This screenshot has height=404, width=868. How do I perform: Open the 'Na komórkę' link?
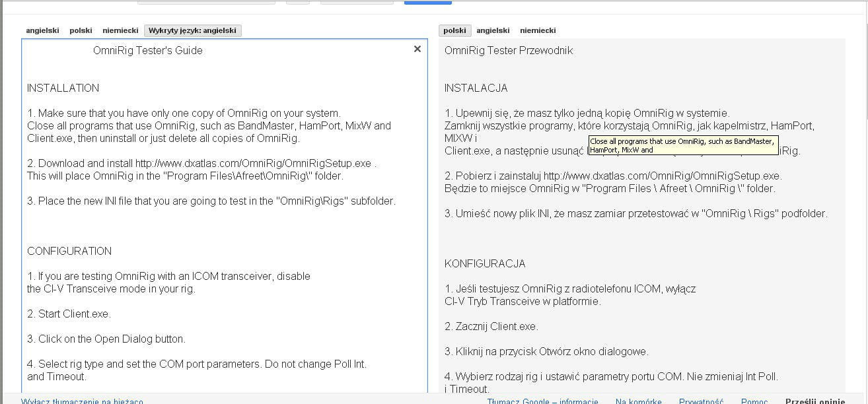(639, 401)
